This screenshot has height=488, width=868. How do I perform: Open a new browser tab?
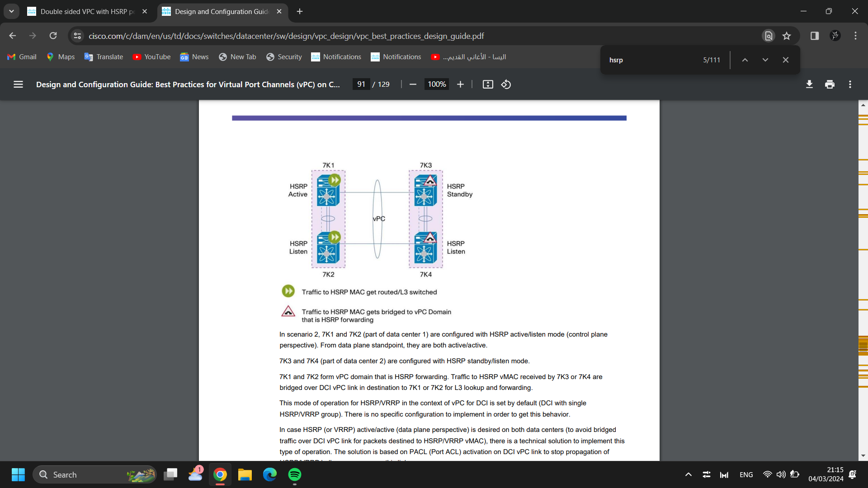pos(299,11)
